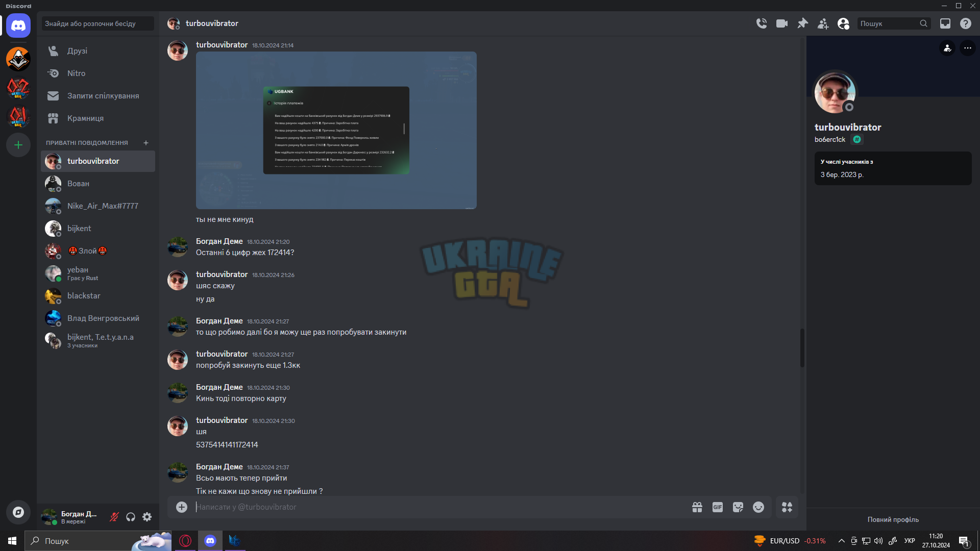Open the Друзі friends tab
980x551 pixels.
(98, 51)
